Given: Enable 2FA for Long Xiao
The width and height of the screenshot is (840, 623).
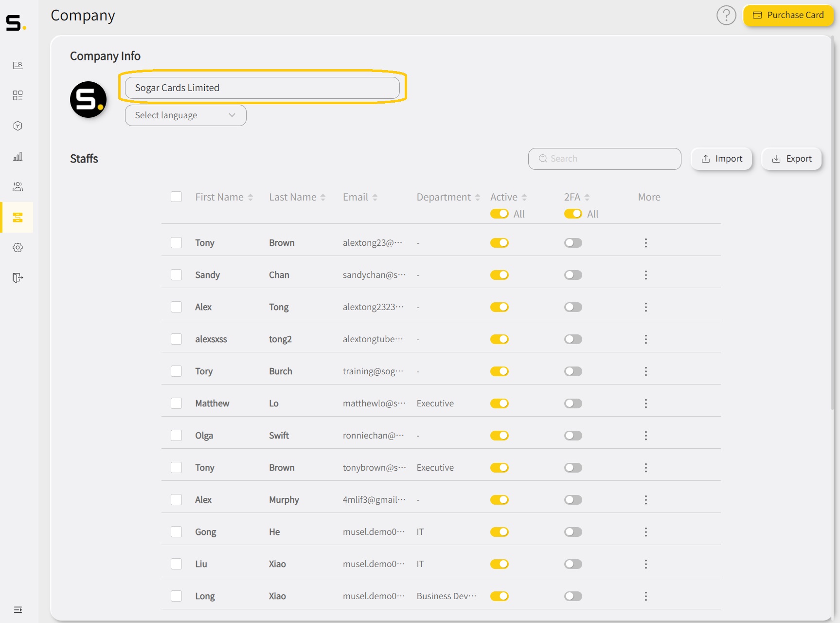Looking at the screenshot, I should click(573, 596).
